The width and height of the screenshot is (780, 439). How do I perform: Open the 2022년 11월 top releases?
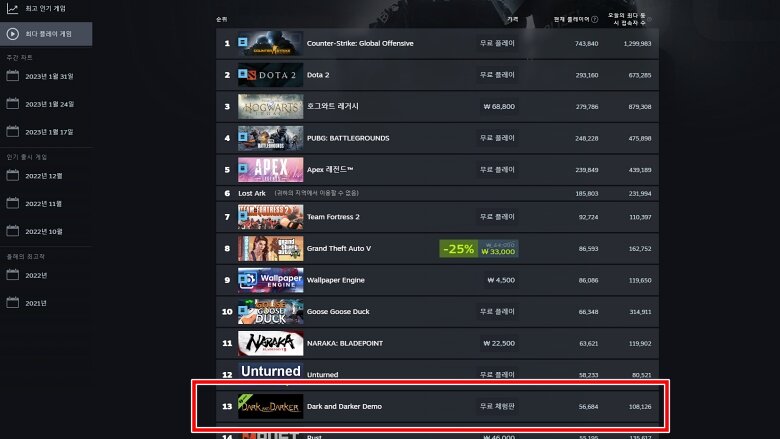pos(44,203)
